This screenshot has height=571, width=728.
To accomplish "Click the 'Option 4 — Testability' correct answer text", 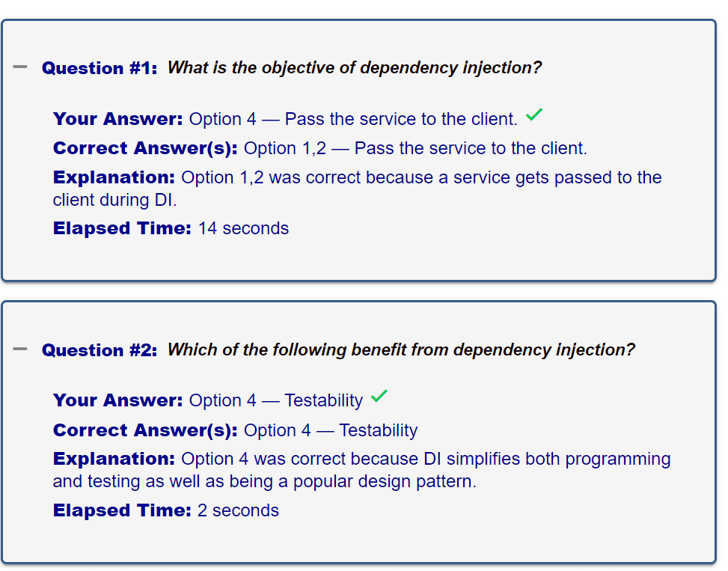I will point(331,430).
